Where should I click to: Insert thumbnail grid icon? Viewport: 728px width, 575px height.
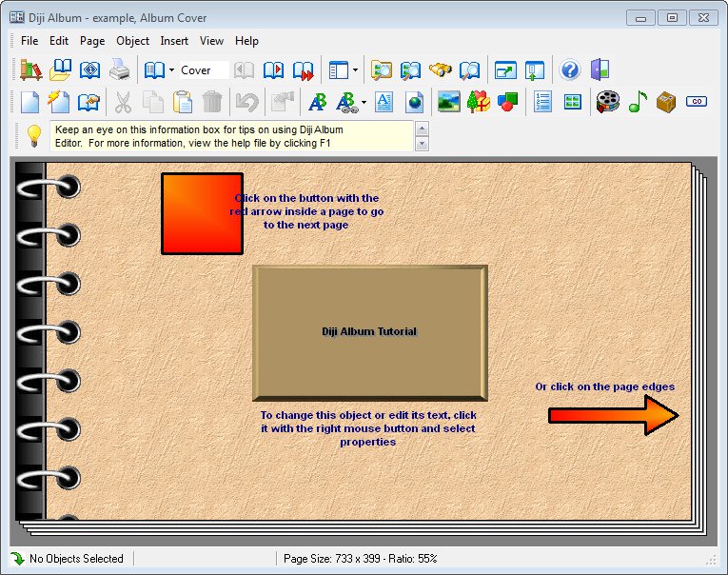[573, 102]
